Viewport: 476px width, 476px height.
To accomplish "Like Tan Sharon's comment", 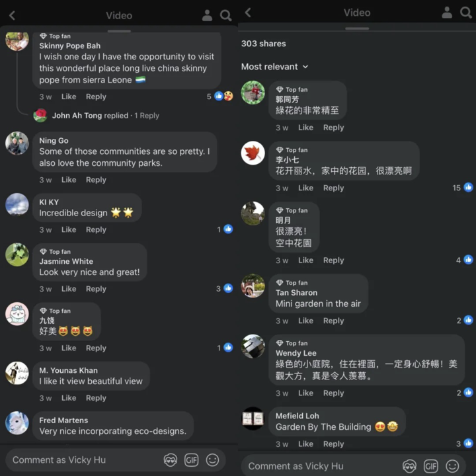I will point(305,321).
